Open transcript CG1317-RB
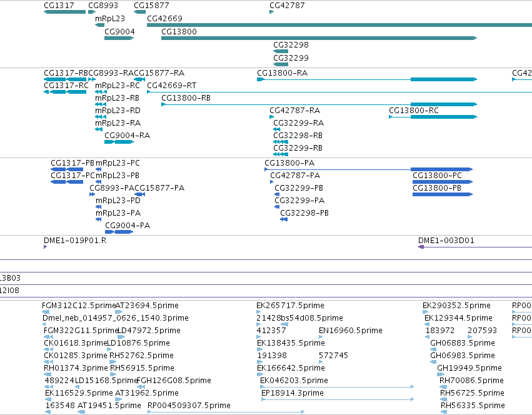Image resolution: width=532 pixels, height=415 pixels. click(x=66, y=73)
